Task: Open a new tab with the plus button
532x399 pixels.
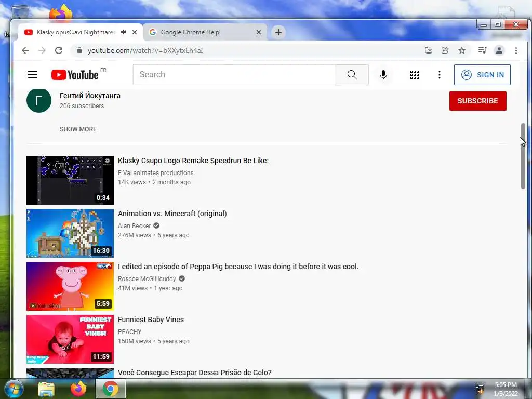Action: [278, 32]
